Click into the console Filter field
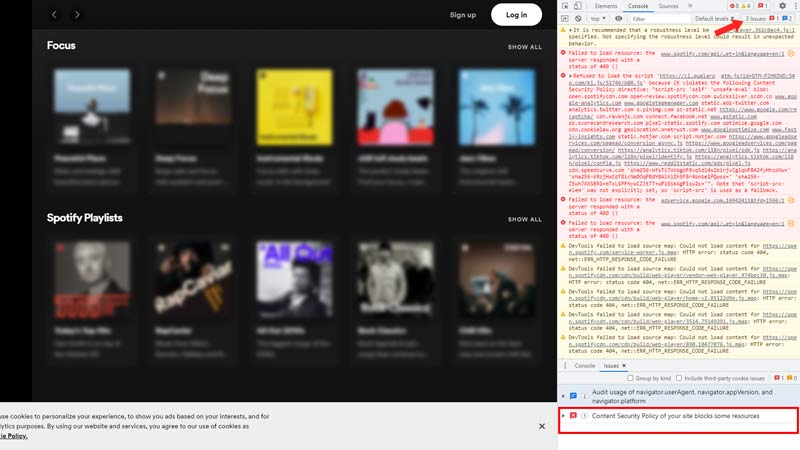This screenshot has width=800, height=450. point(659,19)
